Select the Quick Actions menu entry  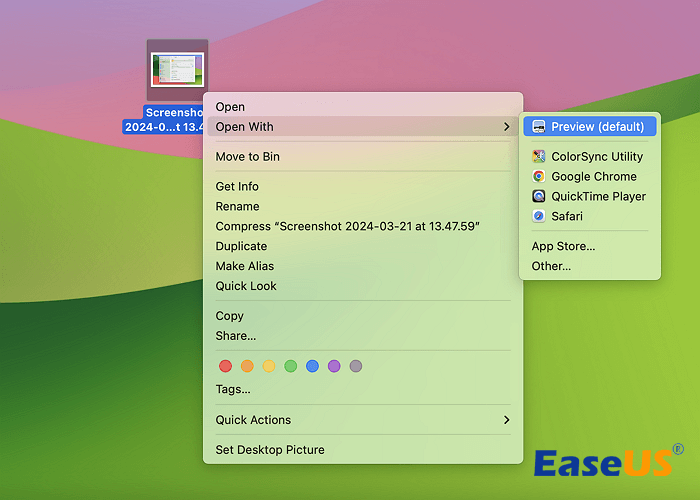coord(363,420)
